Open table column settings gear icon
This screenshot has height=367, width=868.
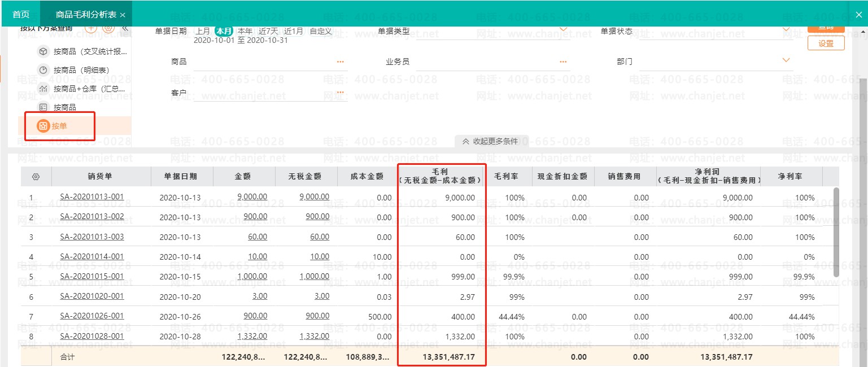(36, 177)
